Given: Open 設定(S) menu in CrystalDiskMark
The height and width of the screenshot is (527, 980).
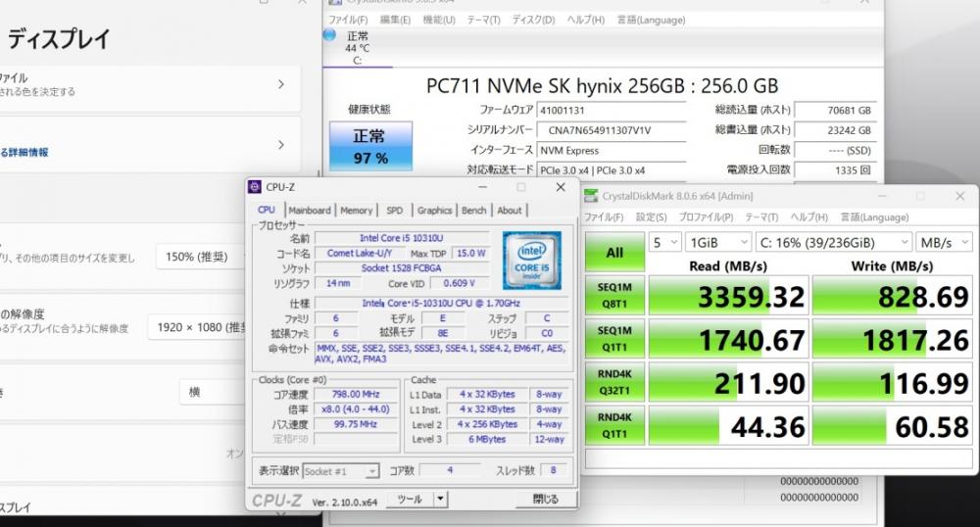Looking at the screenshot, I should tap(652, 217).
